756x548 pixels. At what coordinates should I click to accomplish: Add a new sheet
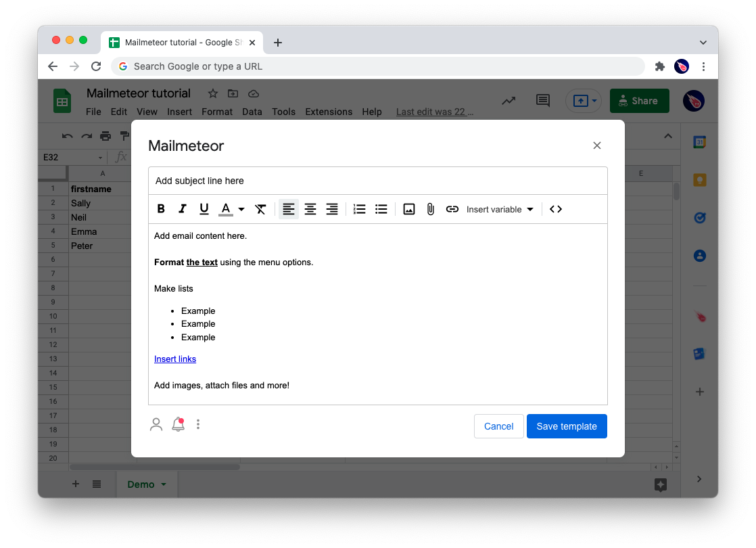click(x=76, y=484)
